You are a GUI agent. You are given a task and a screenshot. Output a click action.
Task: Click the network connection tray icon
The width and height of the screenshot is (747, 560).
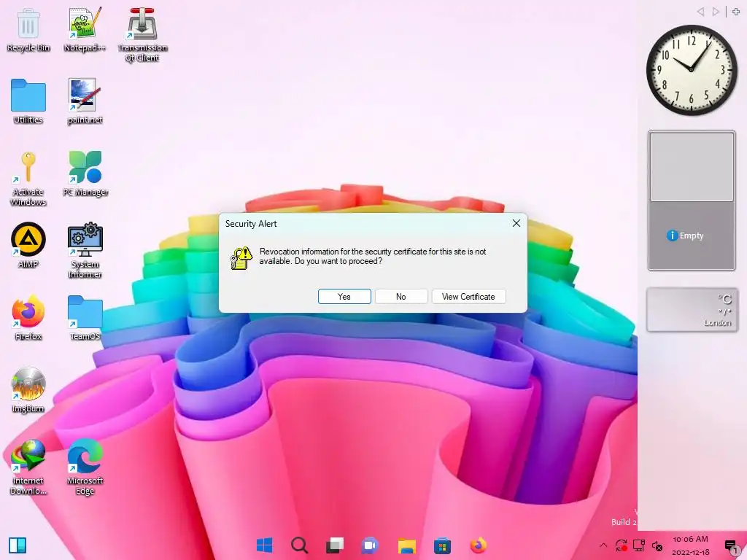click(639, 545)
